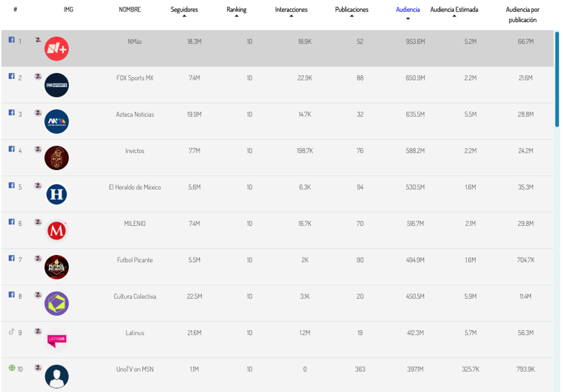Select the 56.3M audience per post for Latinus
The width and height of the screenshot is (563, 392).
coord(526,333)
